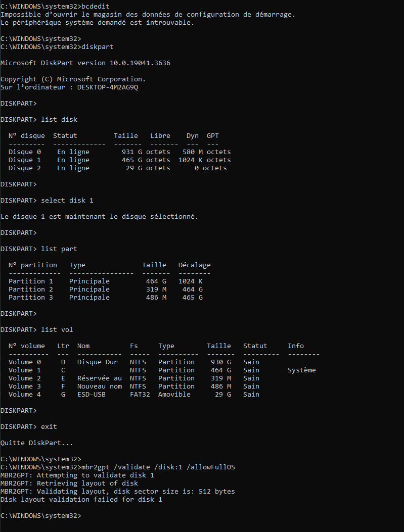
Task: Click the 'Système' info value
Action: pos(302,370)
